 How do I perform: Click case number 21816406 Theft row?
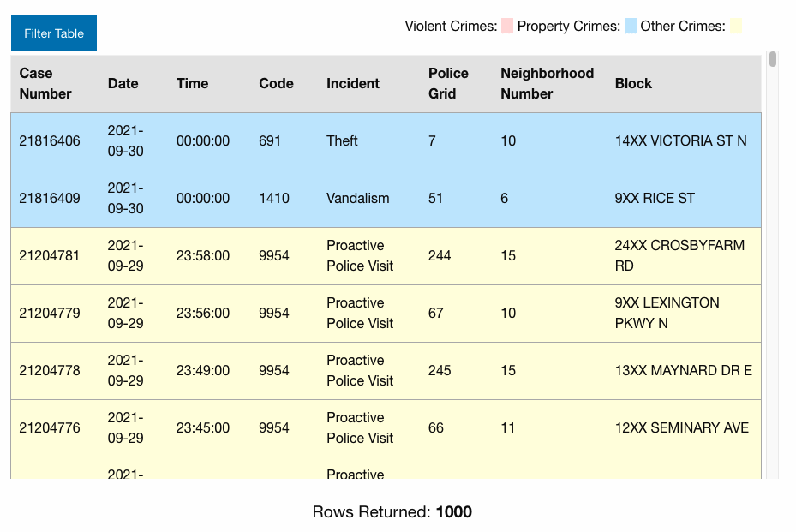tap(50, 141)
